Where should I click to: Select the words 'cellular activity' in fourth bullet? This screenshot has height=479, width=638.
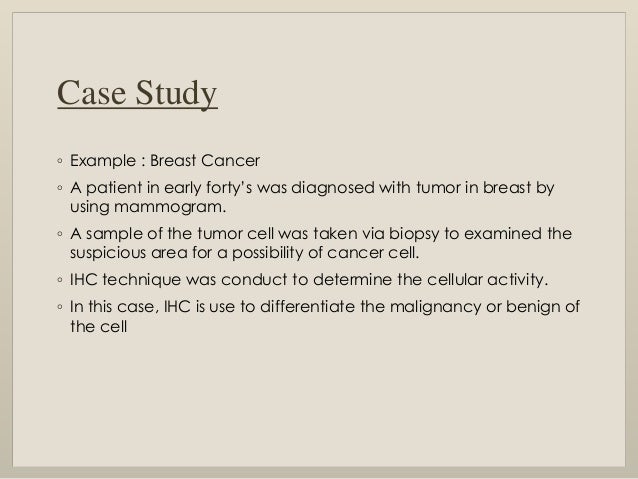487,280
